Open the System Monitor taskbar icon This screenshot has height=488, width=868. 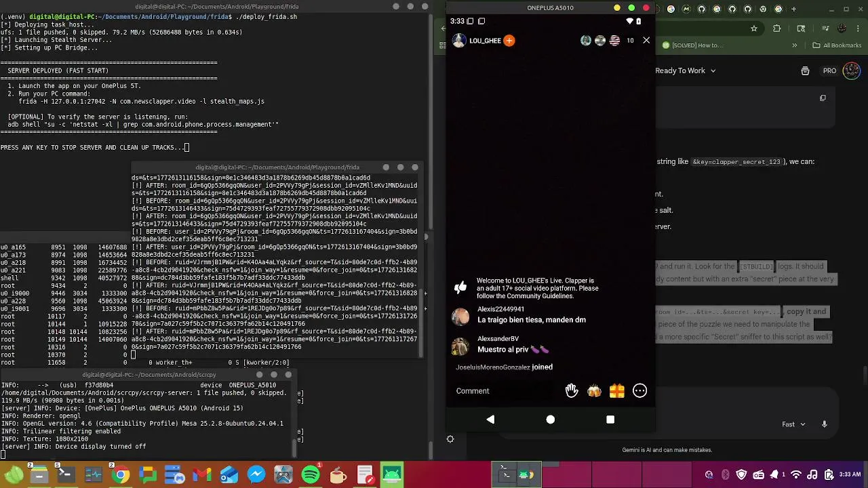point(94,475)
